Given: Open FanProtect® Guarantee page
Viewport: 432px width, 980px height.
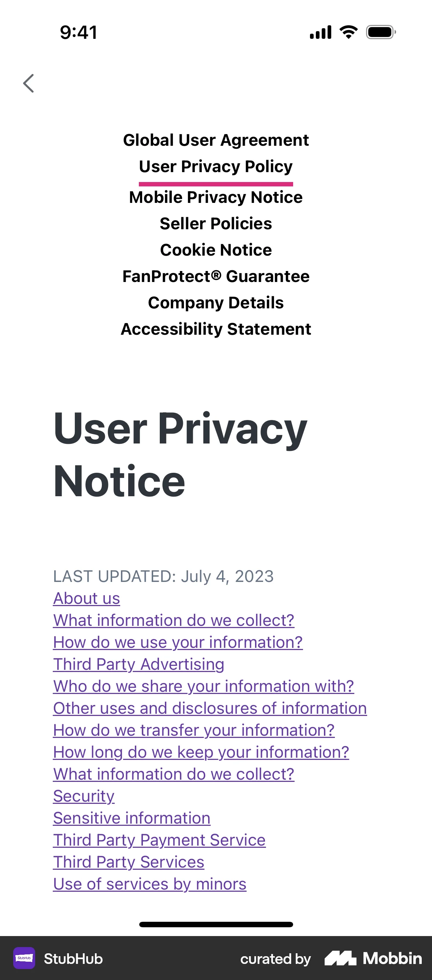Looking at the screenshot, I should click(x=216, y=276).
